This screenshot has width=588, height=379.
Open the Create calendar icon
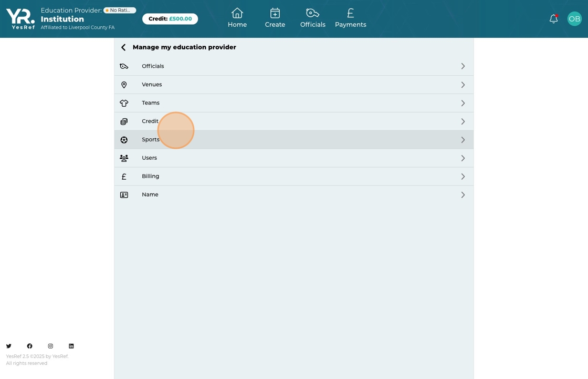[x=275, y=13]
